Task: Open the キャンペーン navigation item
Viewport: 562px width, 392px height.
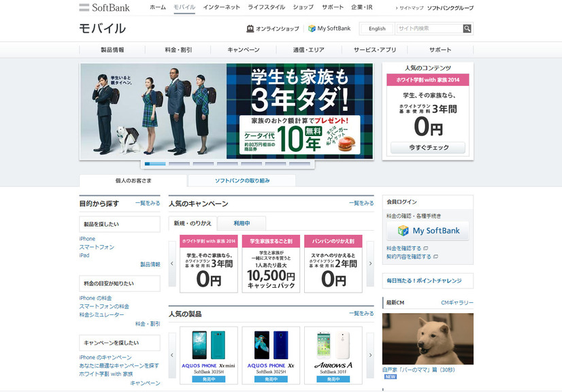Action: coord(244,50)
